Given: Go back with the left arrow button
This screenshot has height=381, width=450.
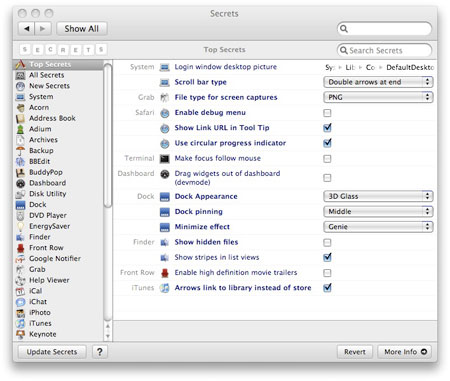Looking at the screenshot, I should [x=26, y=29].
